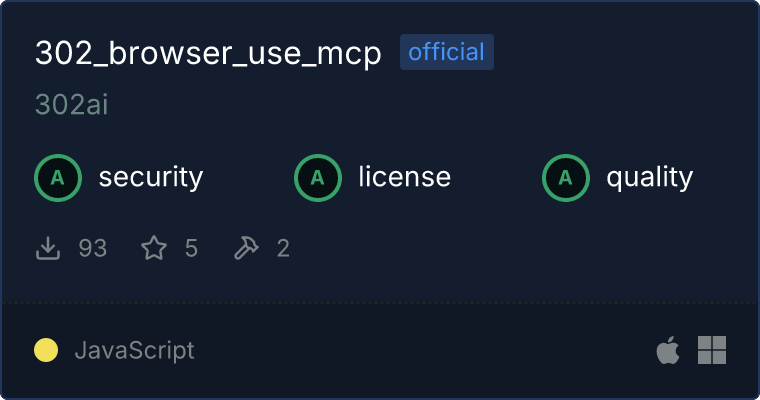Click the download icon next to 93
This screenshot has width=760, height=400.
point(48,248)
